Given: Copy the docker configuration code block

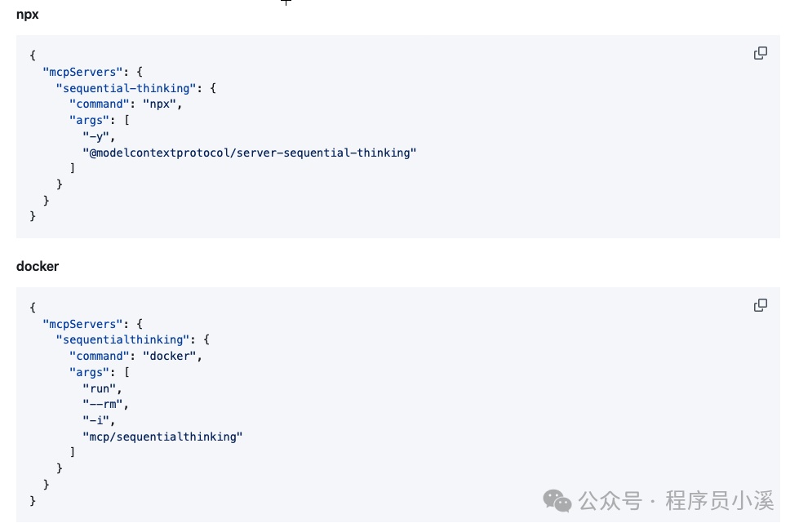Looking at the screenshot, I should tap(760, 305).
